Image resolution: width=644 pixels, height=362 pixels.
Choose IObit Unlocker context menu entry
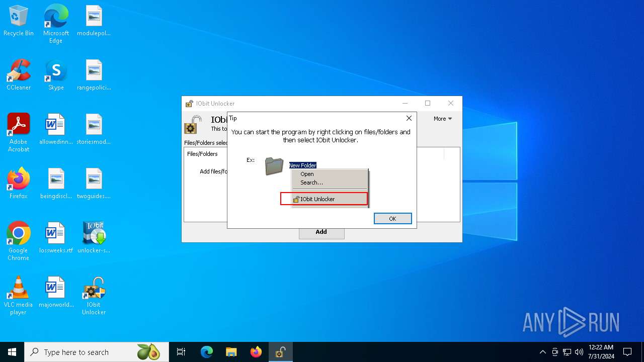(324, 199)
